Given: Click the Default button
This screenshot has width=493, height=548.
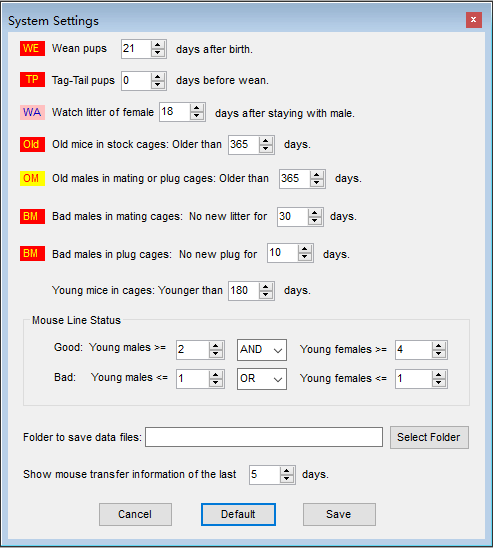Looking at the screenshot, I should (238, 514).
